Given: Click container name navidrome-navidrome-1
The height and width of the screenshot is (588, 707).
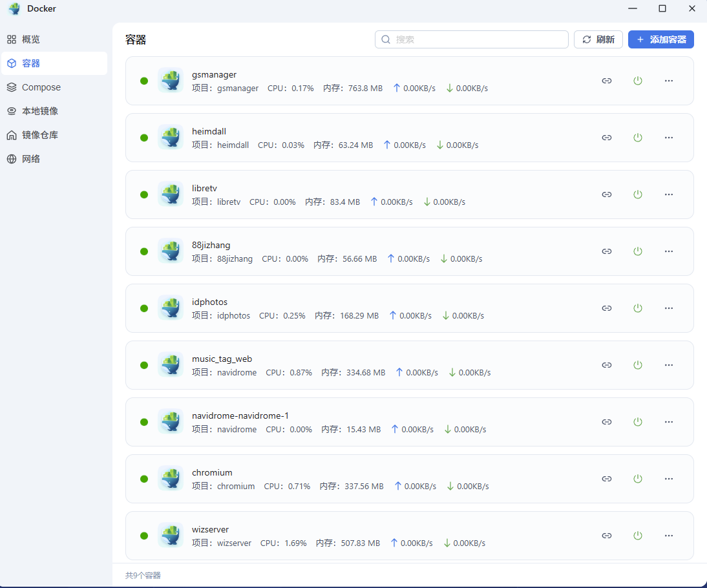Looking at the screenshot, I should (x=240, y=415).
